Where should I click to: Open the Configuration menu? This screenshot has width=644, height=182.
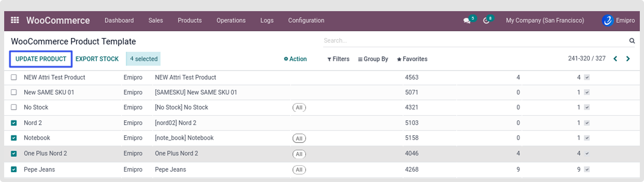(x=306, y=20)
